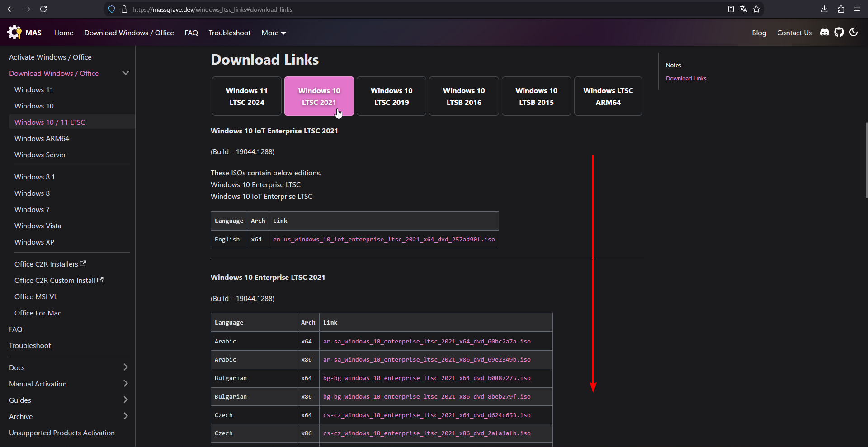The image size is (868, 447).
Task: Click the site security padlock icon
Action: [x=124, y=9]
